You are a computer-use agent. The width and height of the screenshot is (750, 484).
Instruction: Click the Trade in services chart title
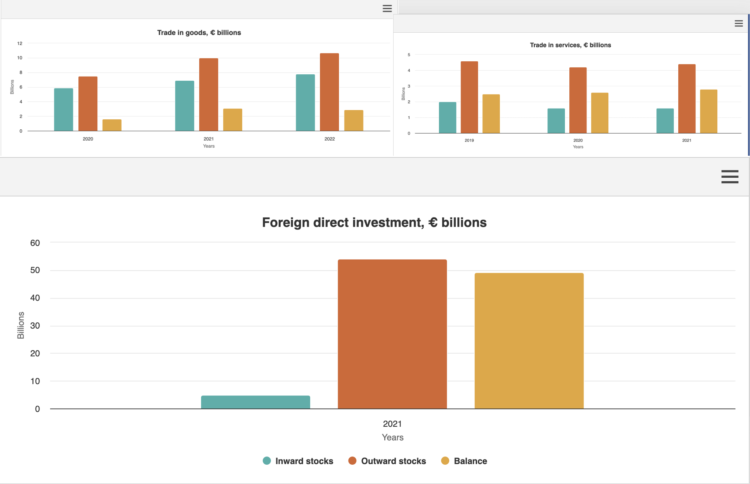coord(570,45)
